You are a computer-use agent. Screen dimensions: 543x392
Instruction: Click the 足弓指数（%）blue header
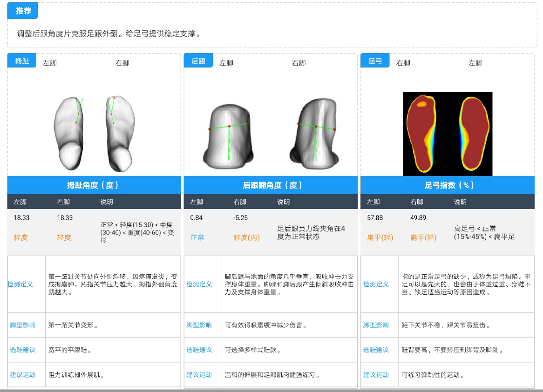point(447,185)
